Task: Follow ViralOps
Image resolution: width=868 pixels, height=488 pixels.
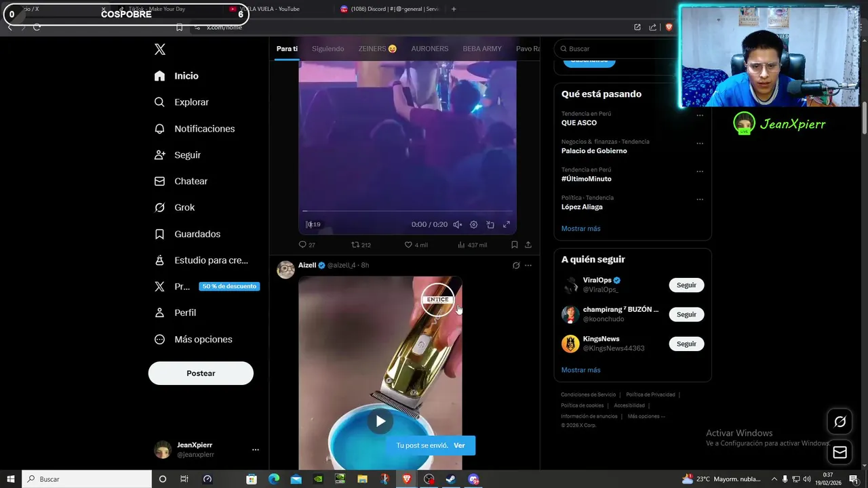Action: pyautogui.click(x=686, y=285)
